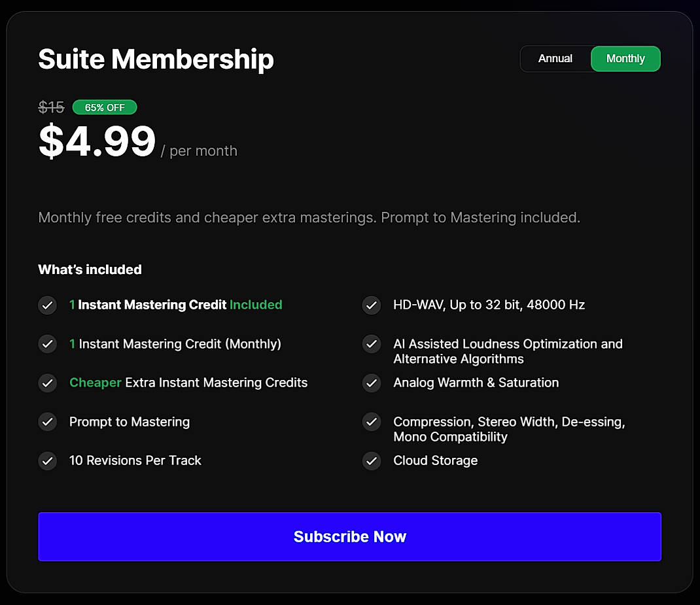Select the Monthly billing option
This screenshot has height=605, width=700.
tap(625, 58)
